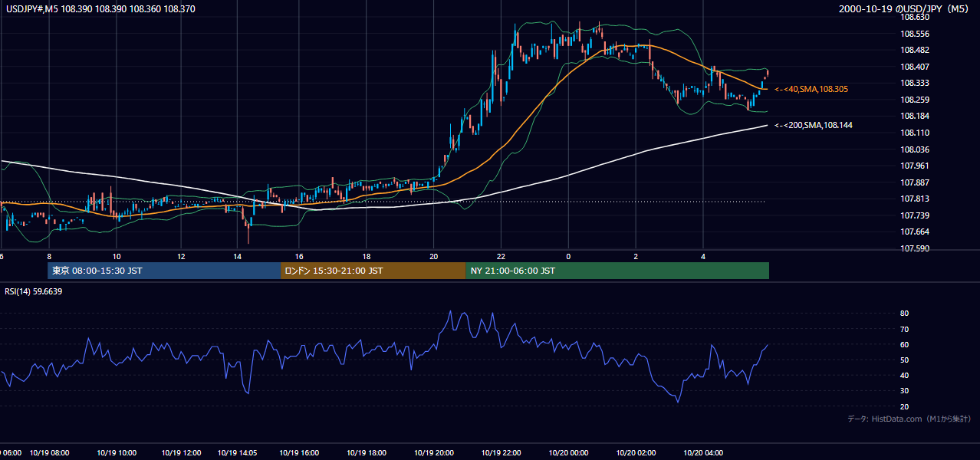The image size is (980, 460).
Task: Click the 10/19 18:00 time label
Action: pyautogui.click(x=366, y=453)
